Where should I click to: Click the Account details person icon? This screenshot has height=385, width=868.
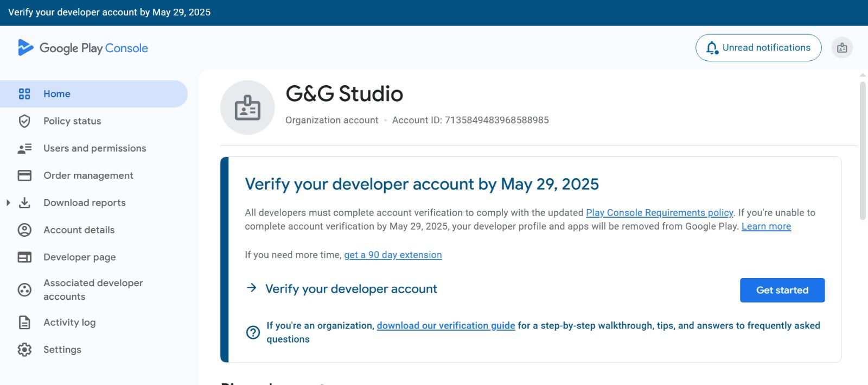coord(24,230)
